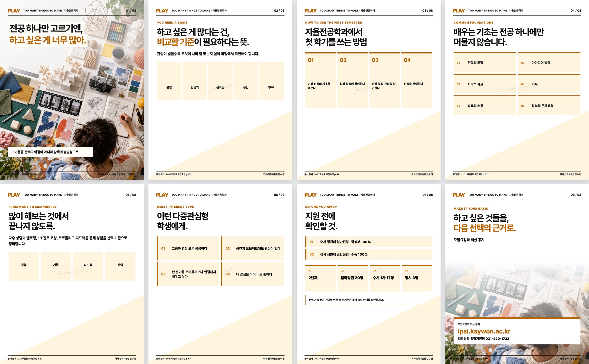Image resolution: width=589 pixels, height=364 pixels.
Task: Click the "MAKE IT YOUR BASIS" label
Action: click(x=471, y=209)
